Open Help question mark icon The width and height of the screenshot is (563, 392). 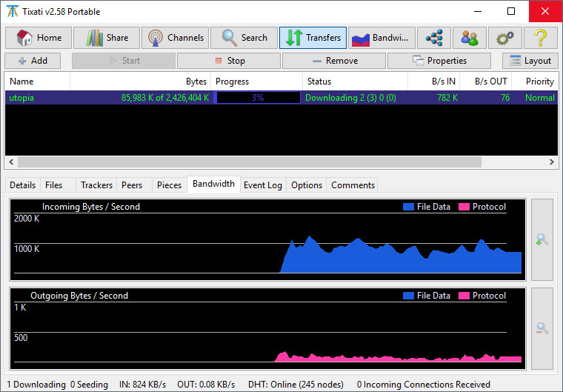(541, 38)
